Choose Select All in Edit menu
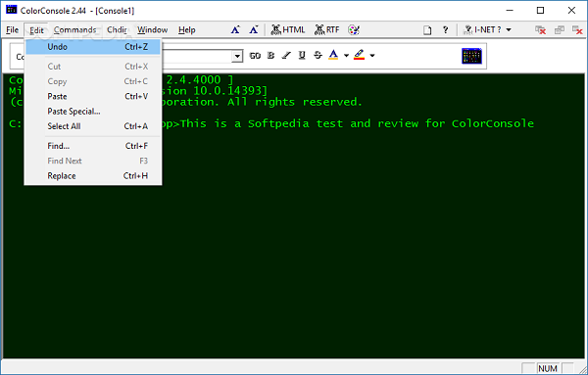This screenshot has height=375, width=588. (x=93, y=126)
